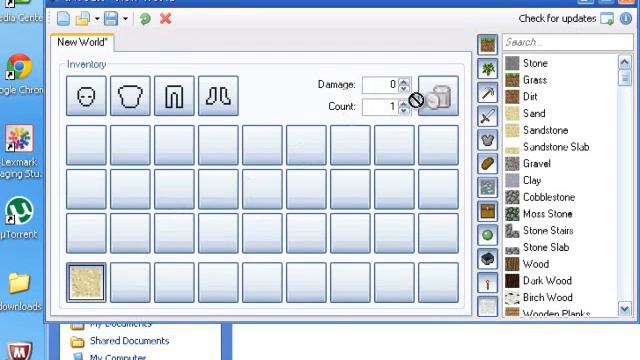The width and height of the screenshot is (640, 360).
Task: Expand the Save dropdown arrow
Action: [125, 18]
